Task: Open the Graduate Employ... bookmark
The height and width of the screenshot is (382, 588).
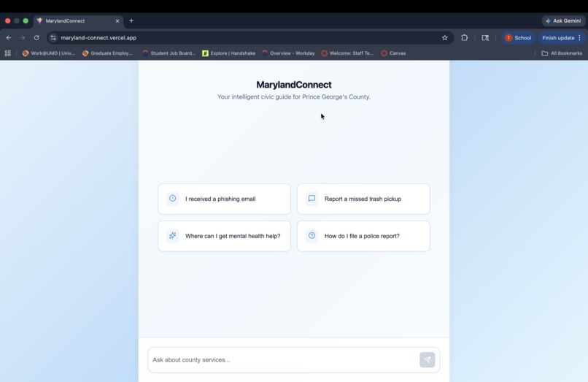Action: point(108,53)
